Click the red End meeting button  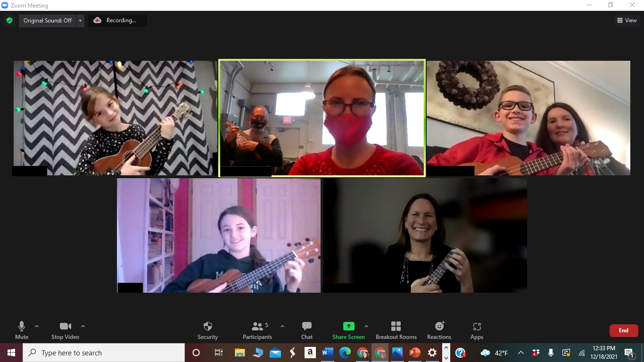click(623, 330)
